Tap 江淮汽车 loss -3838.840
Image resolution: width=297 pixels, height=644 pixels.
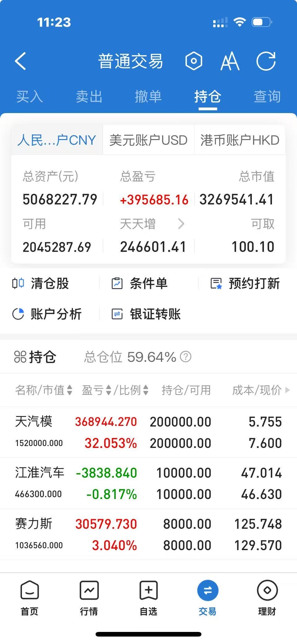pos(106,473)
